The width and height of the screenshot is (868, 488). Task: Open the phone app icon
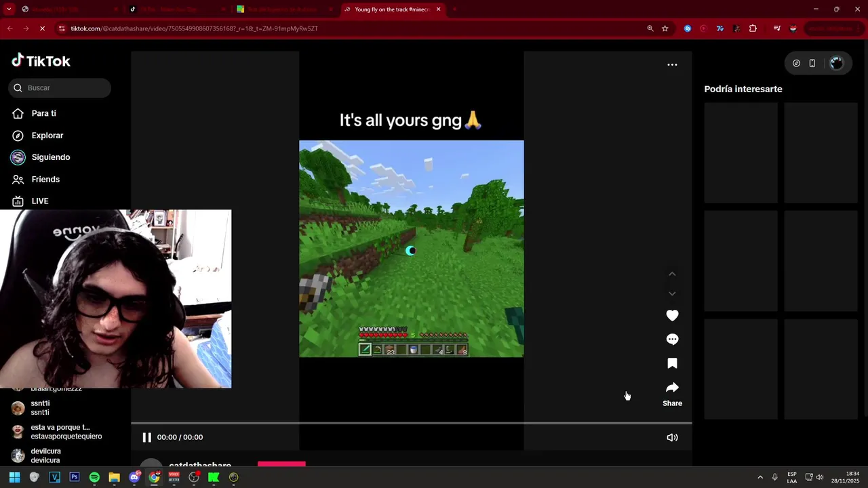(x=812, y=63)
